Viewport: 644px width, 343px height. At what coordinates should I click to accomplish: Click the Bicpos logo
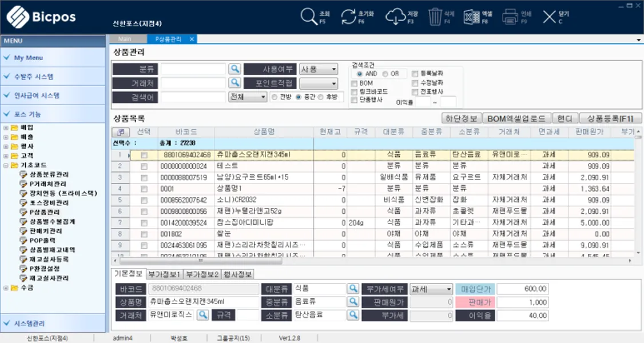point(41,17)
